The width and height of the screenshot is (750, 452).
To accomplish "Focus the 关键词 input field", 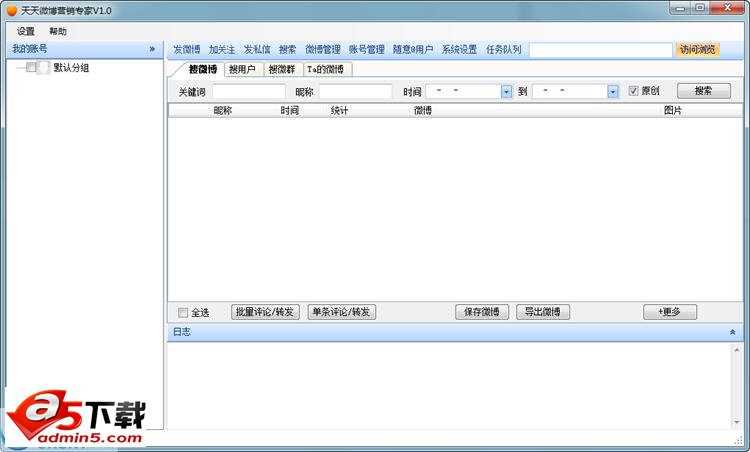I will [249, 91].
